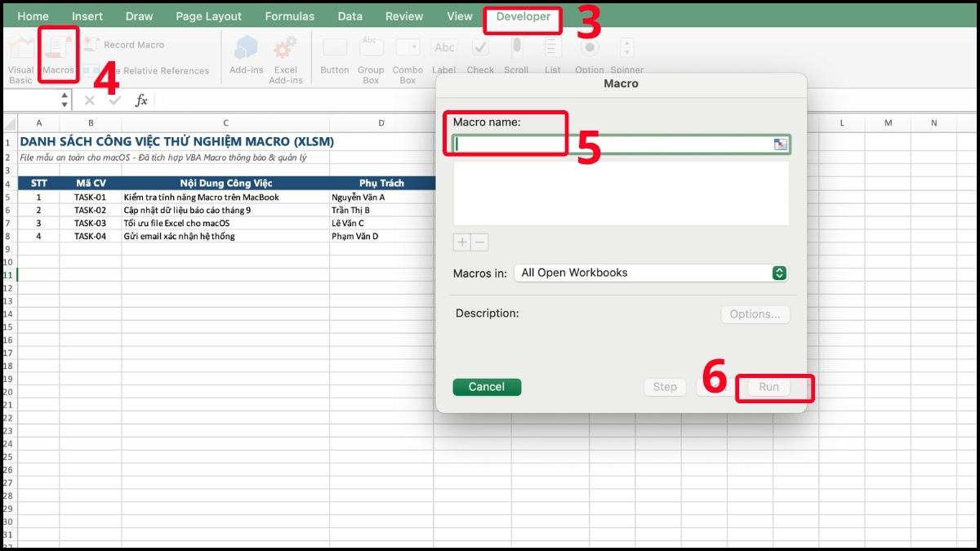This screenshot has width=980, height=551.
Task: Open the Name Box stepper arrows
Action: coord(65,100)
